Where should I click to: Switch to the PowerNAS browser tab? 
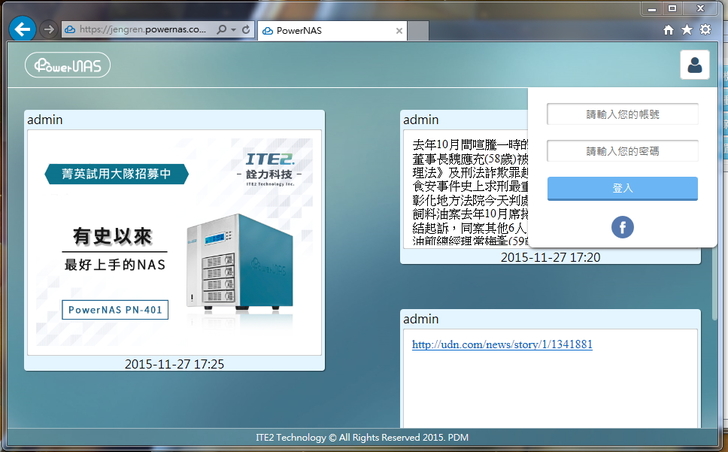pyautogui.click(x=332, y=31)
